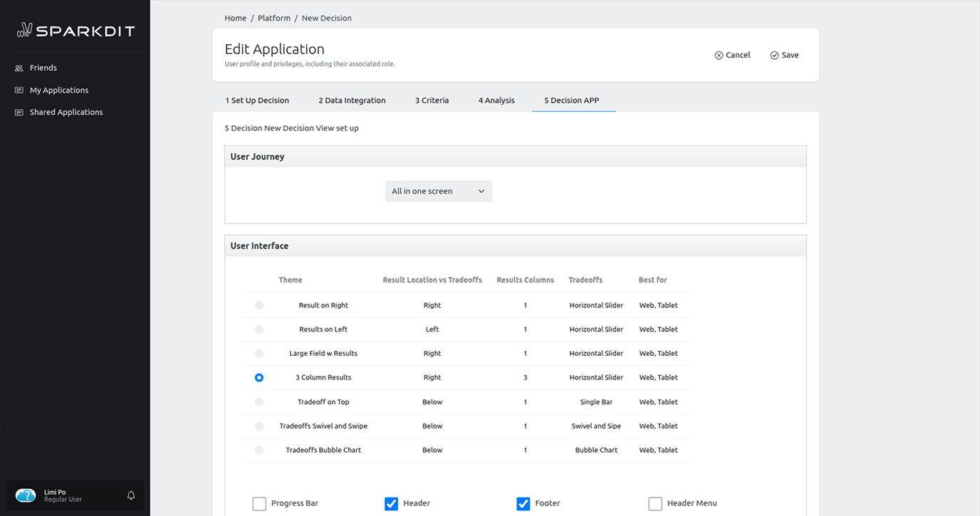Enable the Header Menu checkbox
This screenshot has height=516, width=980.
[x=655, y=503]
